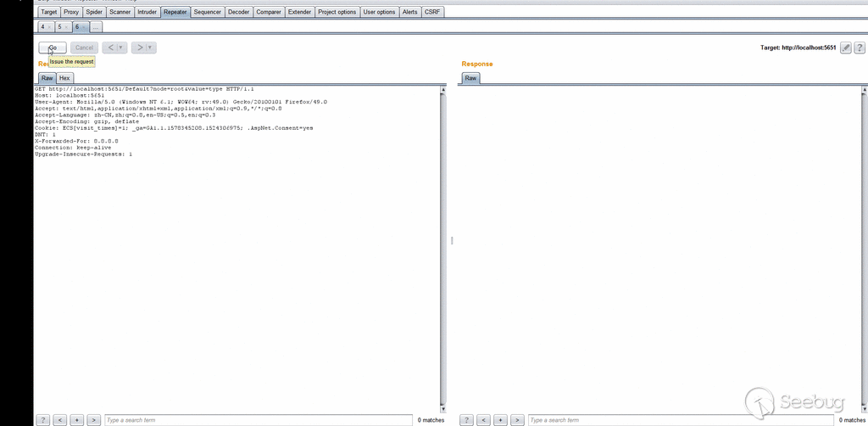Close Repeater tab number 4
This screenshot has width=868, height=426.
[x=50, y=28]
